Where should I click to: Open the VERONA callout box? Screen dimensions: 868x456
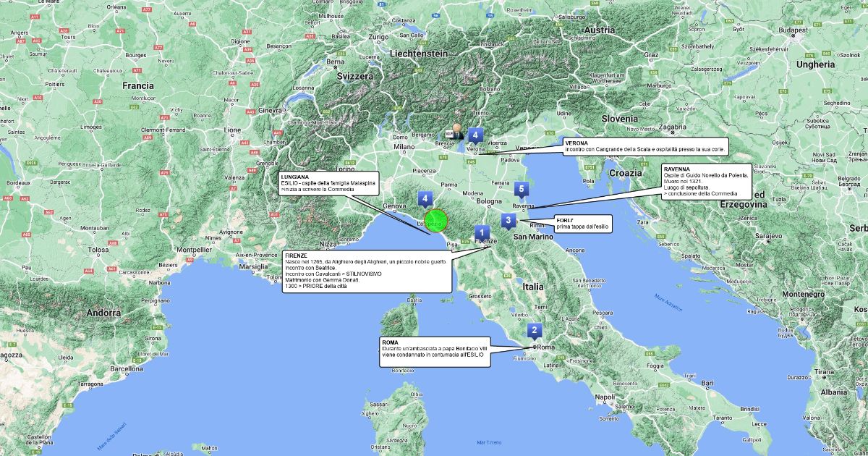pos(644,146)
